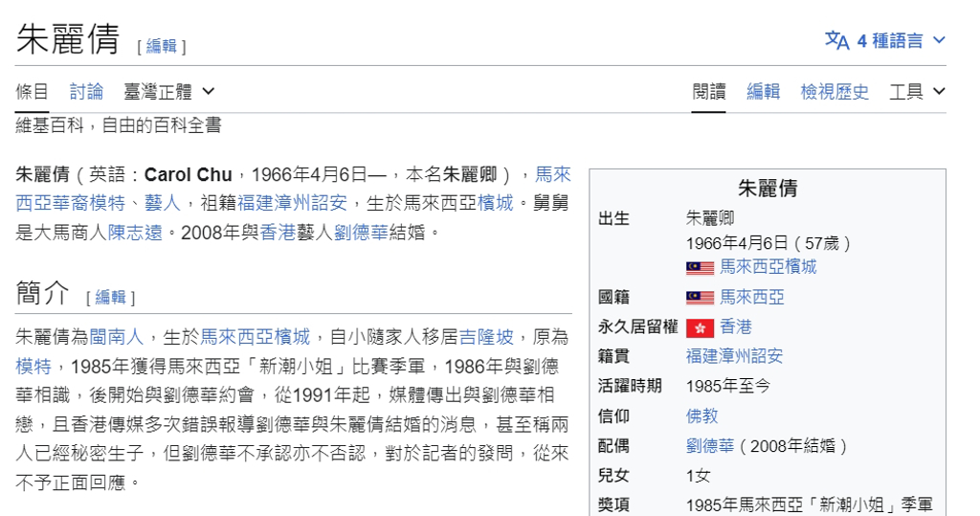Click the 編輯 link beside the page title
The image size is (980, 516).
(x=161, y=46)
